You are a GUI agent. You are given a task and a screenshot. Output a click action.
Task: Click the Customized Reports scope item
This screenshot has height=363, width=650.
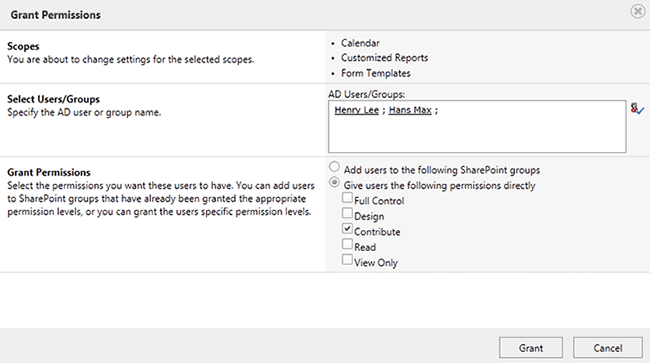pos(384,58)
